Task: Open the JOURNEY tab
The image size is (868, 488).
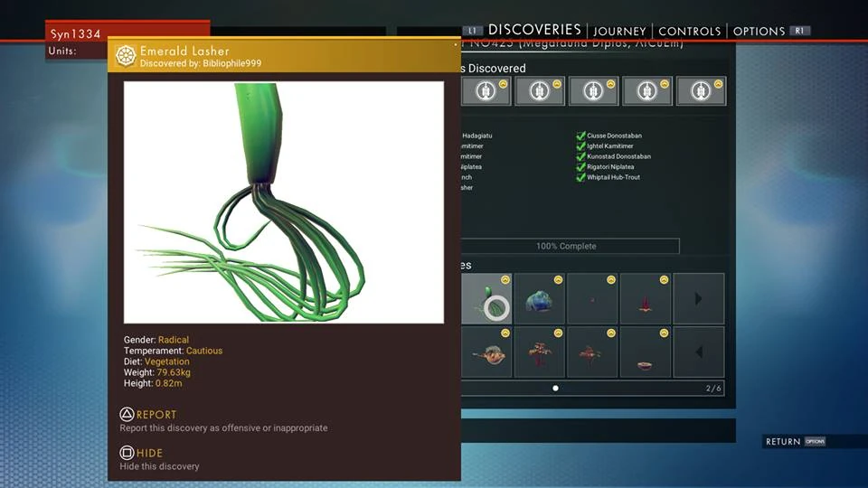Action: 619,32
